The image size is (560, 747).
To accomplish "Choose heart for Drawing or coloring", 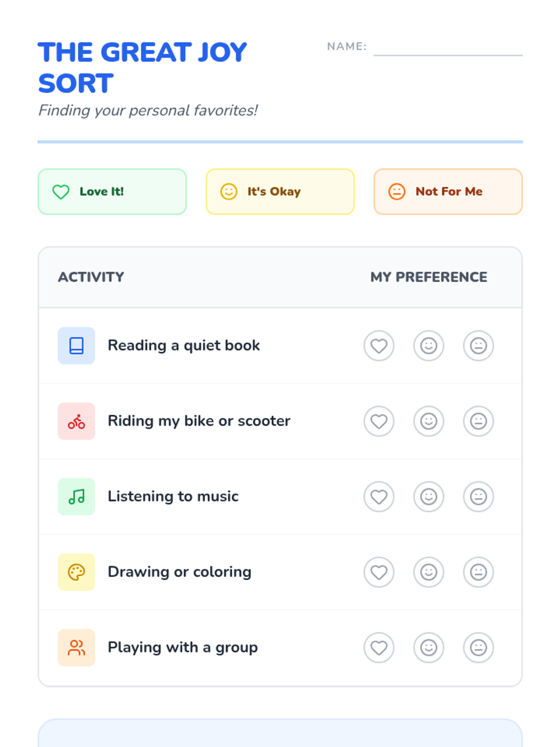I will (x=379, y=572).
